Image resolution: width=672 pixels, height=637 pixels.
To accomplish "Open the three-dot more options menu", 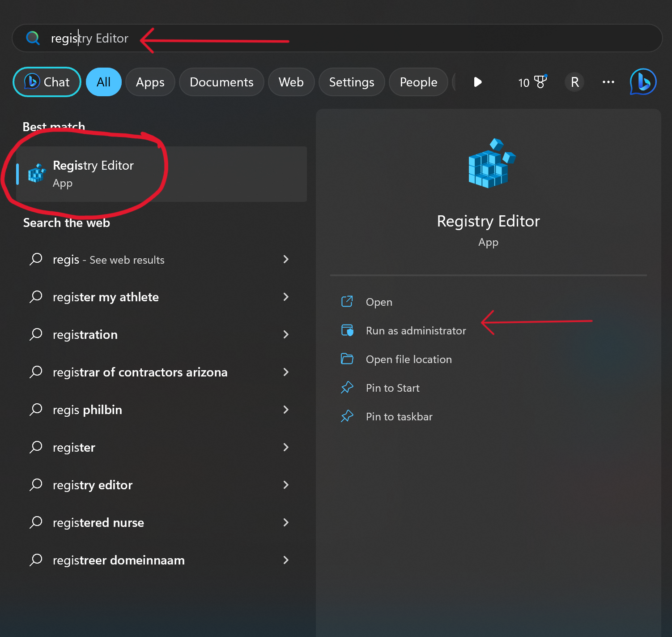I will point(608,82).
